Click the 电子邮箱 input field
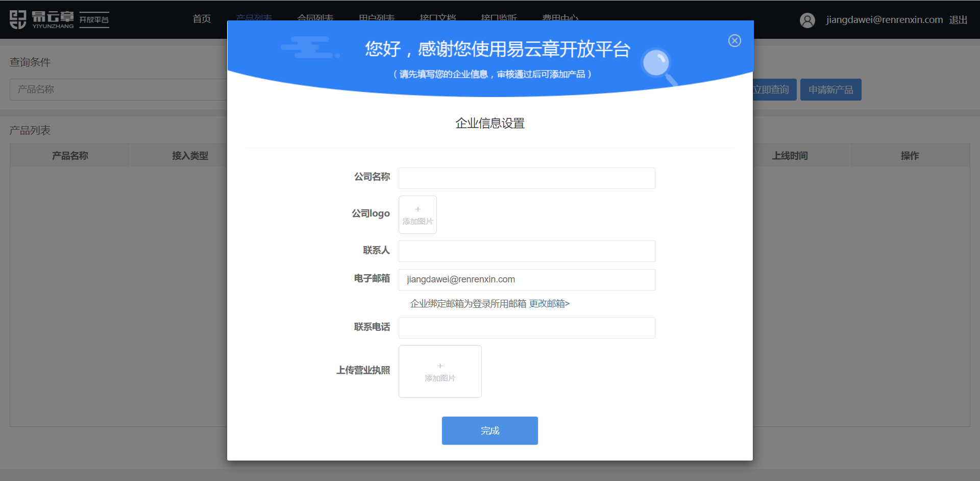 (x=527, y=280)
